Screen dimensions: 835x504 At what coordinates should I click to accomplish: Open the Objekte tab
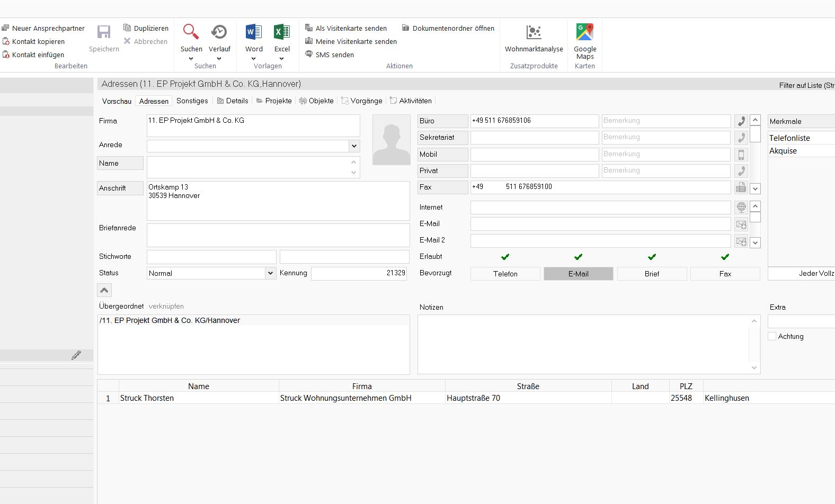317,101
